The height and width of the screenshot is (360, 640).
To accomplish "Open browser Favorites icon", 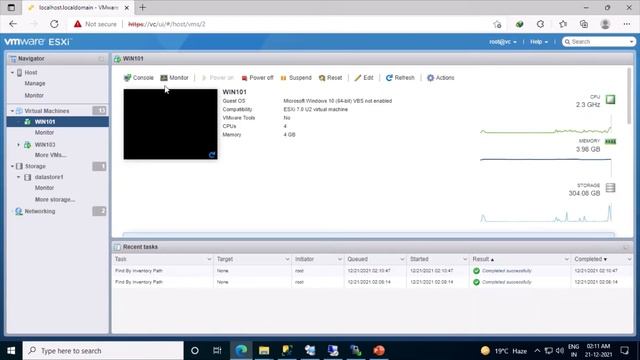I will tap(563, 24).
